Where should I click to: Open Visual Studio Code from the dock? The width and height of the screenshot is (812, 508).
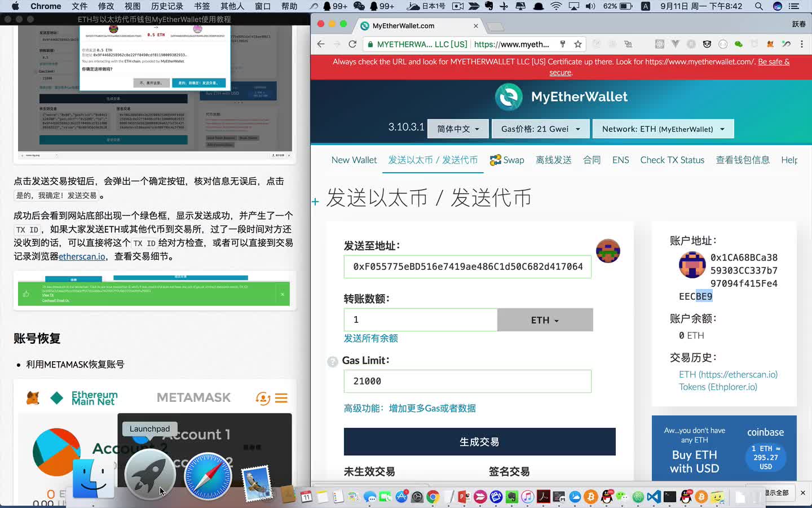click(654, 497)
